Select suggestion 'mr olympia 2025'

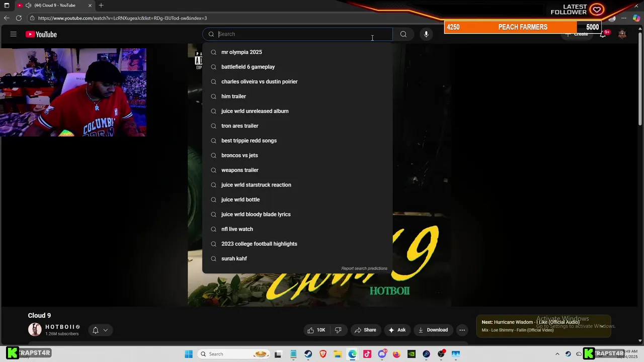(x=297, y=52)
